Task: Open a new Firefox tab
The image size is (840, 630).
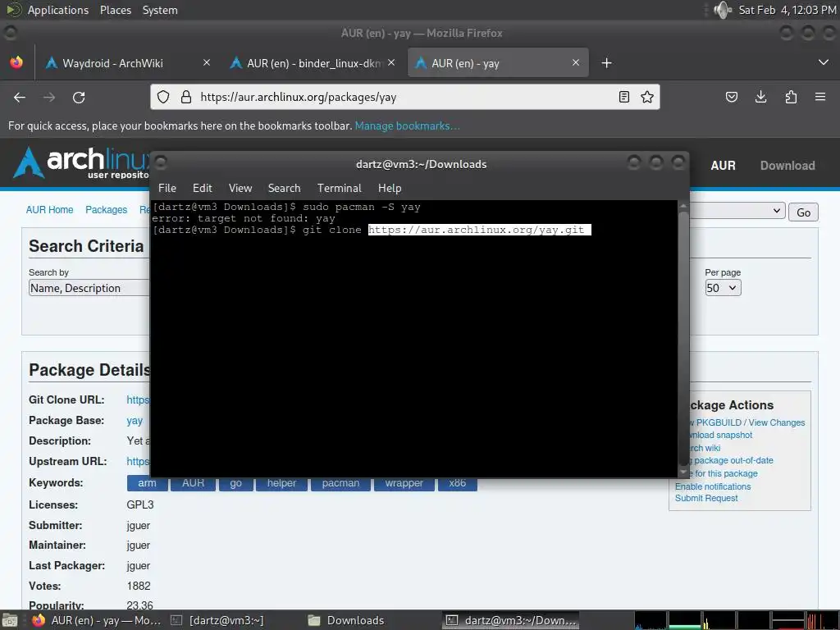Action: click(x=606, y=63)
